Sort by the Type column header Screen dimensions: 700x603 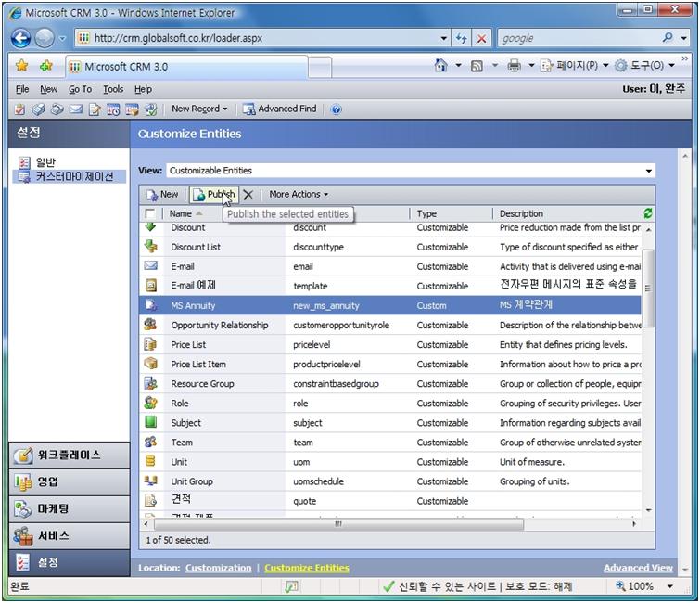[x=426, y=213]
